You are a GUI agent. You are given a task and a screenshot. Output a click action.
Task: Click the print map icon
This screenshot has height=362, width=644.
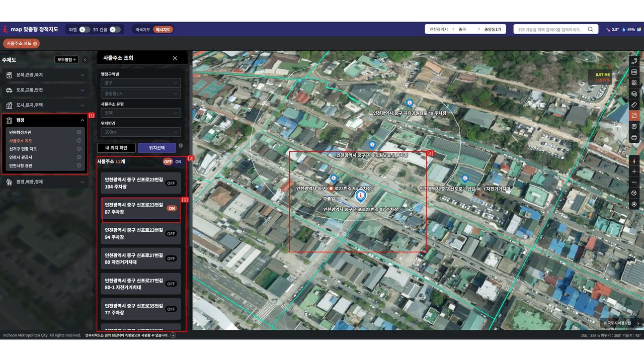[634, 137]
